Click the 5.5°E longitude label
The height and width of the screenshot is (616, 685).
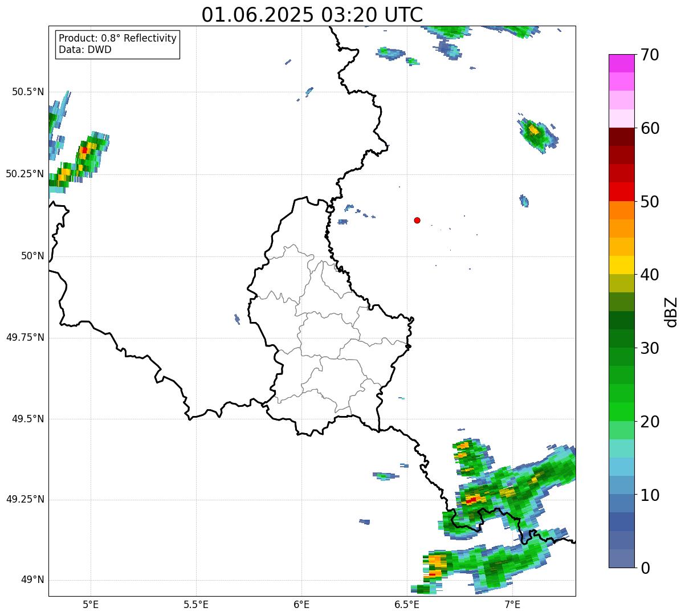tap(196, 604)
